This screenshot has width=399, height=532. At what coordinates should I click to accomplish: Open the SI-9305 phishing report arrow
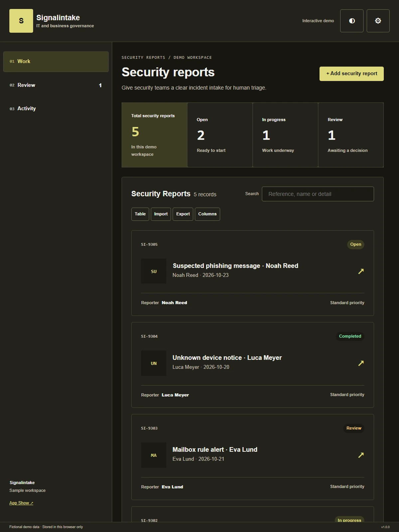[361, 271]
